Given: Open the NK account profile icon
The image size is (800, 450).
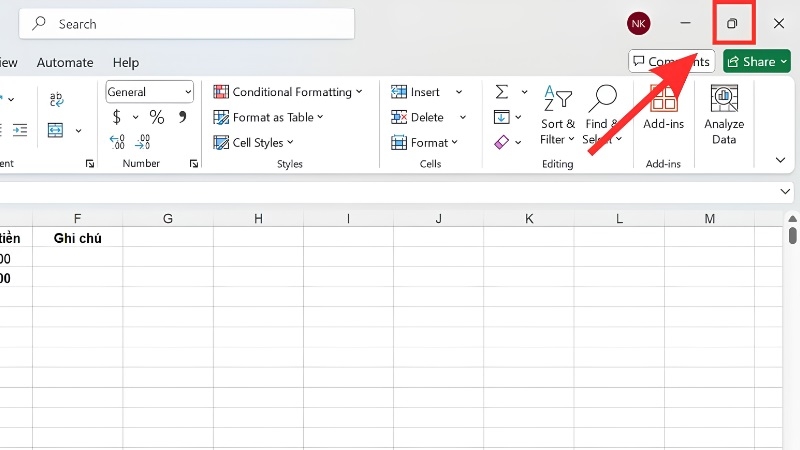Looking at the screenshot, I should coord(638,23).
